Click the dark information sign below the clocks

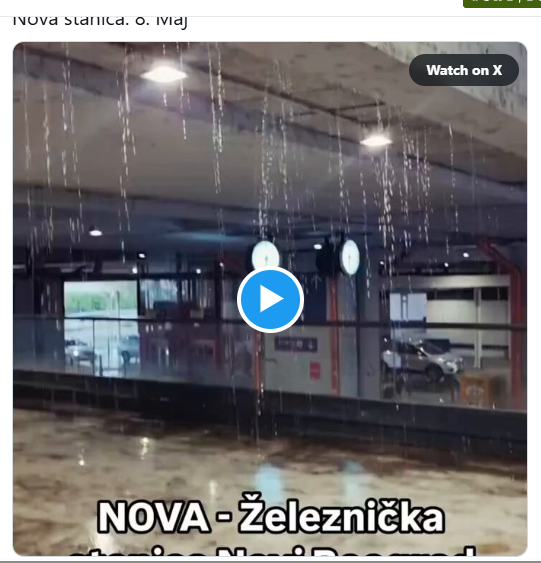click(x=296, y=345)
